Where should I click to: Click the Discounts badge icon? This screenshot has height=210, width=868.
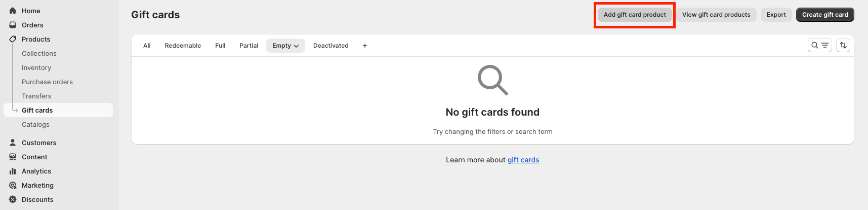pos(13,199)
